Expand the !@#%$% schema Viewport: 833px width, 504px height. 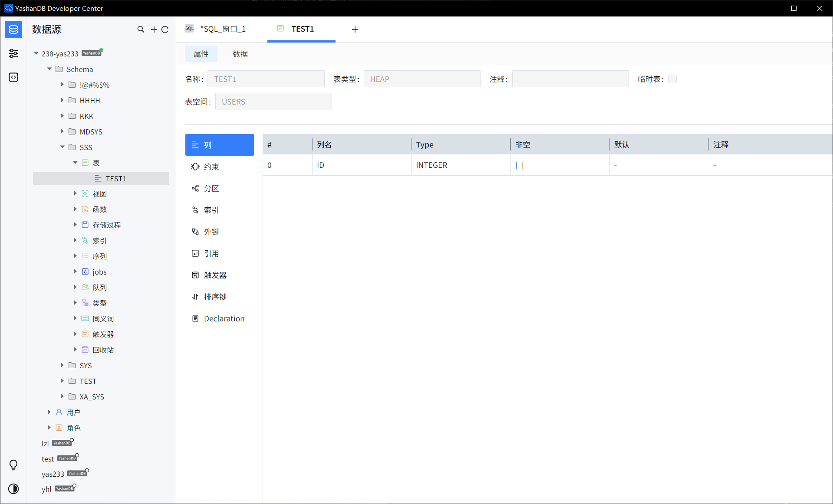pyautogui.click(x=62, y=85)
